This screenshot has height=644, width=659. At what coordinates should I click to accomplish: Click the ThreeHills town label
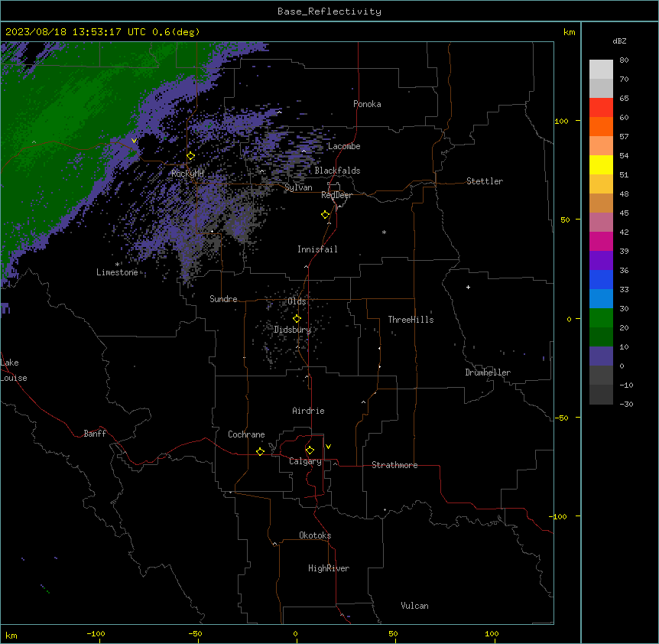[x=411, y=320]
